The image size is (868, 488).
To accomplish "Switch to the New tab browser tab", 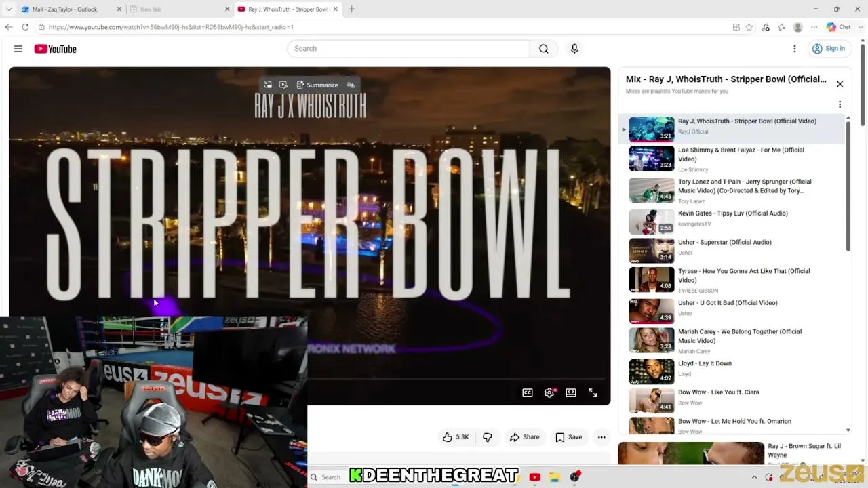I will point(180,9).
